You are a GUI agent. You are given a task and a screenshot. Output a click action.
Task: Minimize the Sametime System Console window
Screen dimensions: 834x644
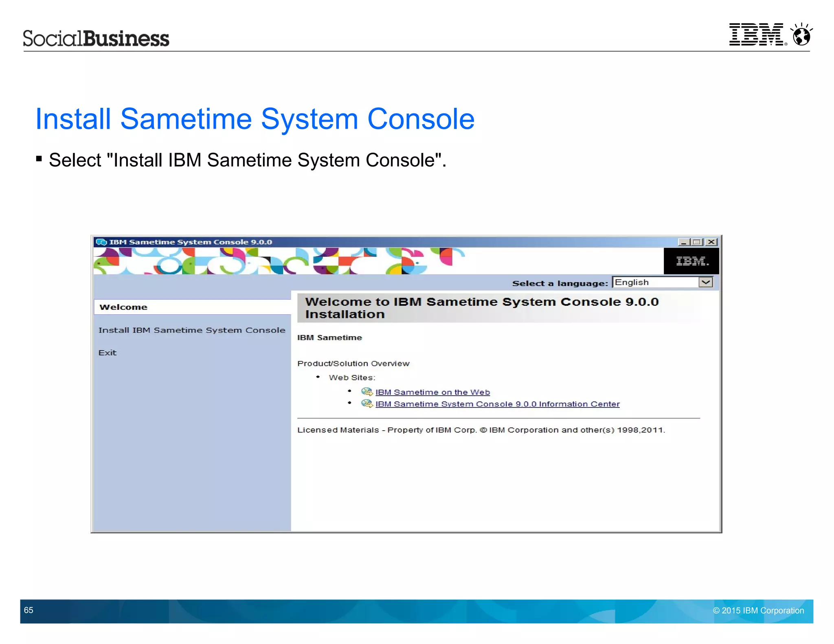point(684,242)
